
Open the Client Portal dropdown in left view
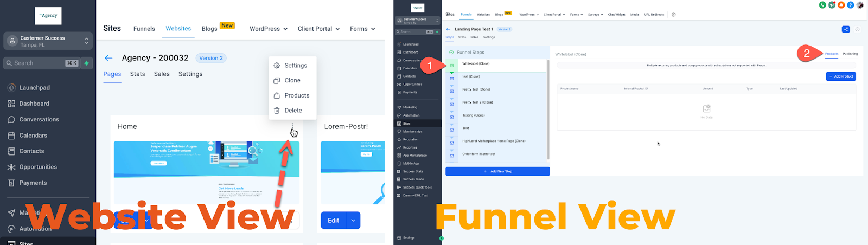318,29
